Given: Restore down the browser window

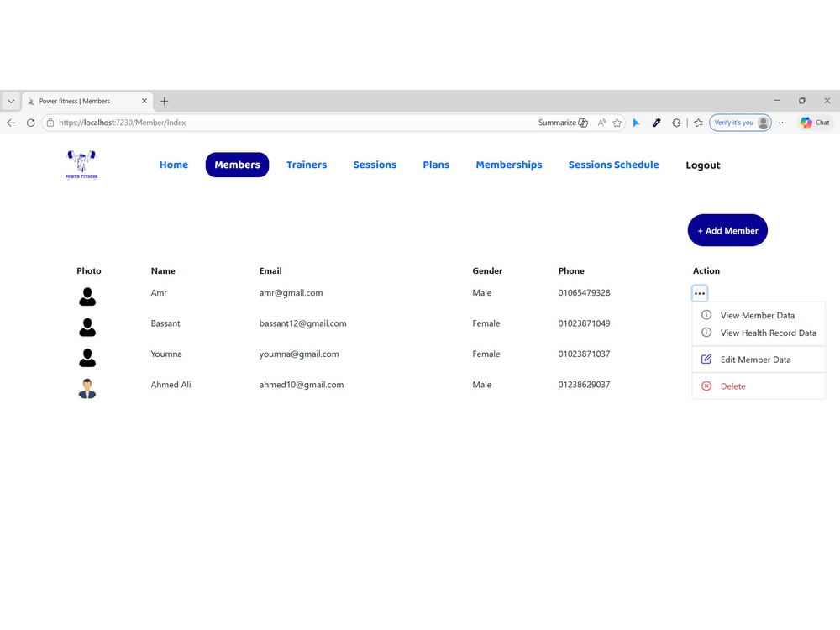Looking at the screenshot, I should [802, 101].
